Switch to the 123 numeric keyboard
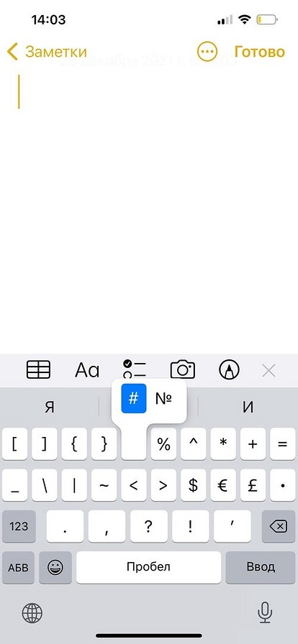Viewport: 298px width, 644px height. point(19,526)
